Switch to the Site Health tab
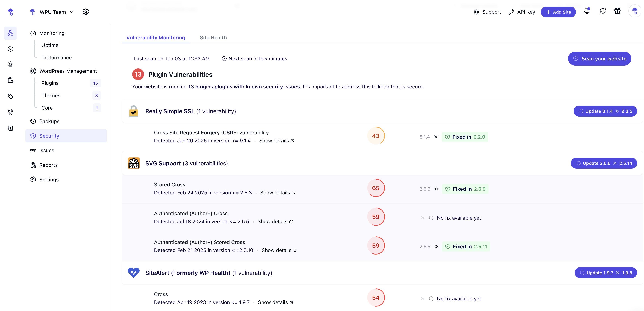 [x=213, y=38]
